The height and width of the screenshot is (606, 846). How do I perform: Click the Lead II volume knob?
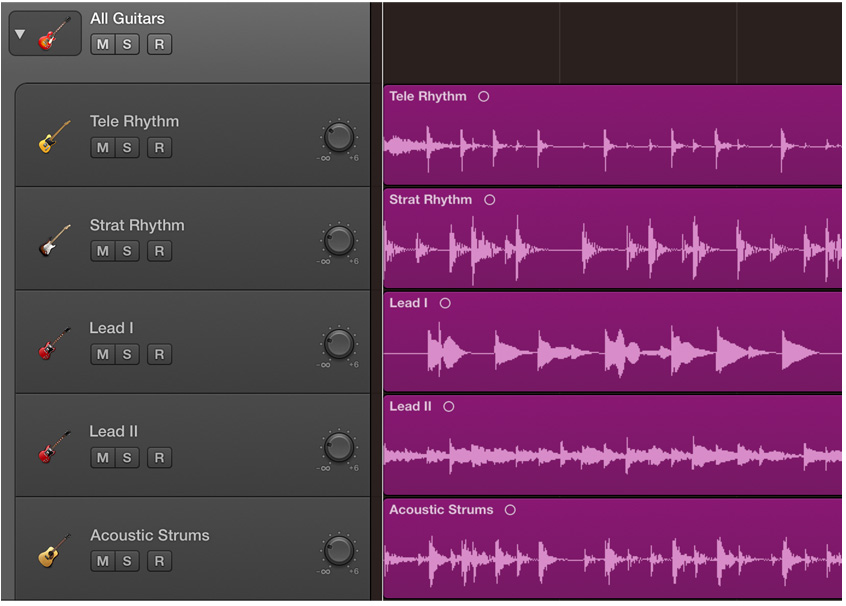click(339, 447)
